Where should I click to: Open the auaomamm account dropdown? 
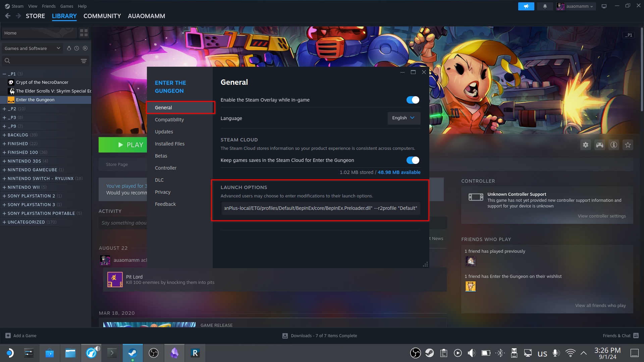tap(576, 6)
